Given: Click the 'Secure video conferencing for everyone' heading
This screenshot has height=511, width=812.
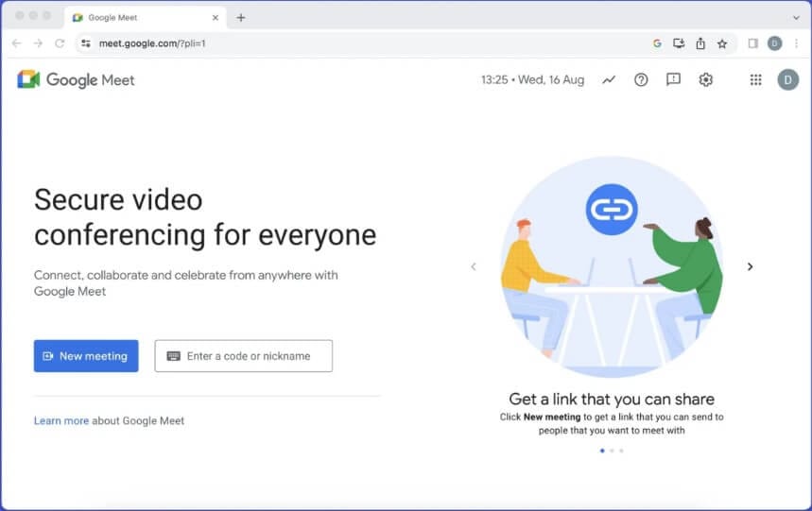Looking at the screenshot, I should click(205, 217).
